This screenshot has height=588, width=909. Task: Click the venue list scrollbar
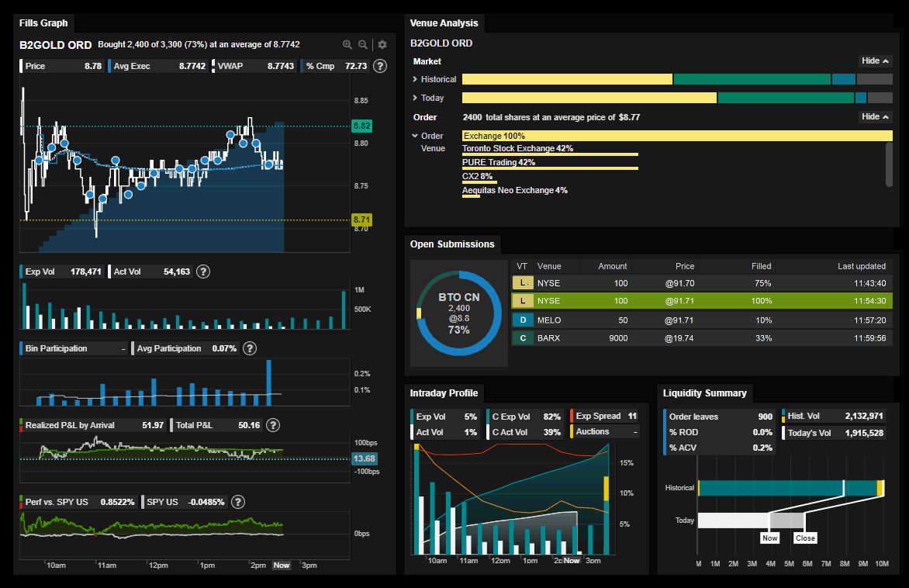(x=889, y=164)
